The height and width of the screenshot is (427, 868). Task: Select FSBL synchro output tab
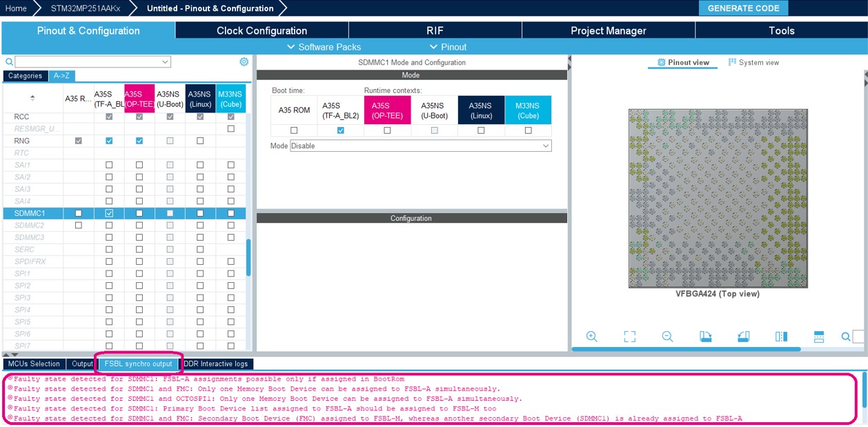pyautogui.click(x=139, y=364)
